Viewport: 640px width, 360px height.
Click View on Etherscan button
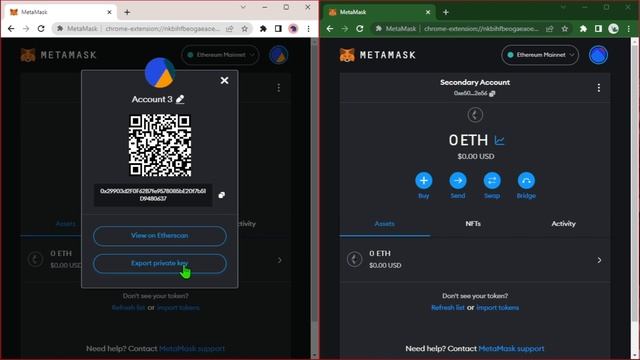160,236
